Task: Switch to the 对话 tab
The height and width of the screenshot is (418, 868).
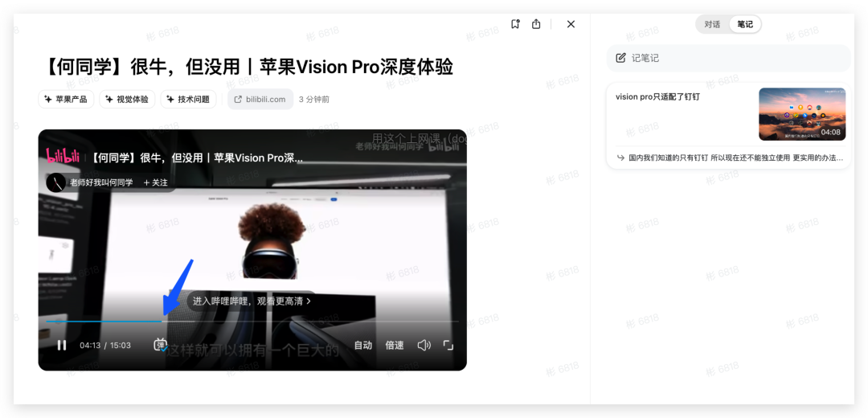Action: 712,24
